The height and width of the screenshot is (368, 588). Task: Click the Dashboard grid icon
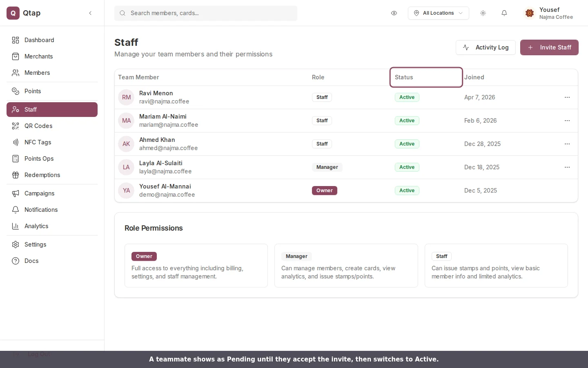[x=16, y=40]
